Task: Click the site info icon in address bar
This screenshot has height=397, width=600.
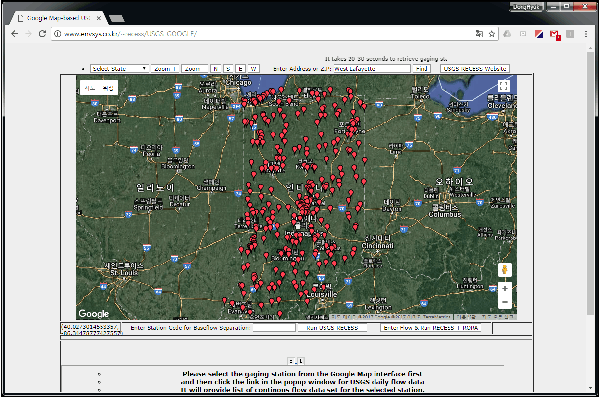Action: coord(57,34)
